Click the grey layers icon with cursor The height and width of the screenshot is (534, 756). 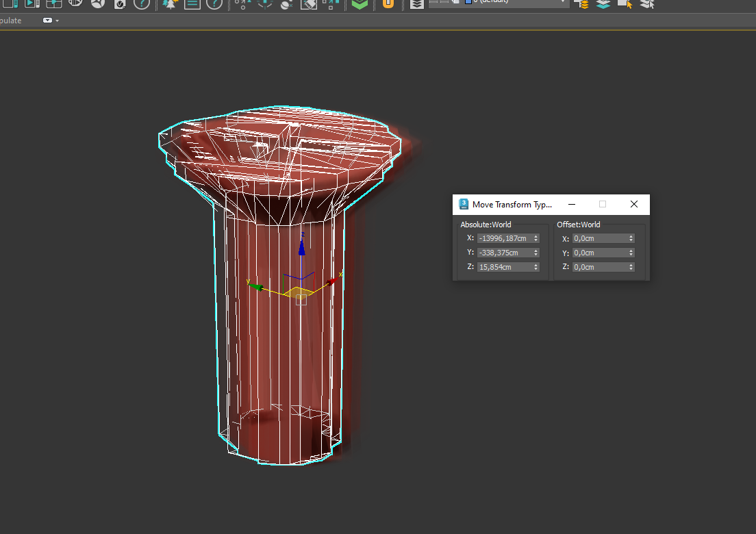point(646,3)
